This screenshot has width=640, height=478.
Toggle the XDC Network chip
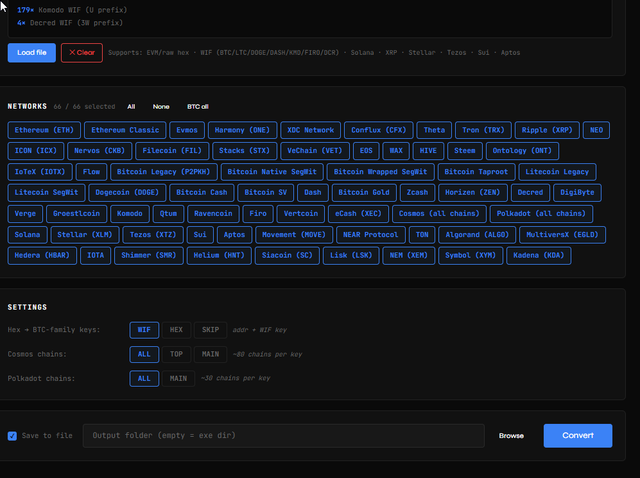(310, 130)
